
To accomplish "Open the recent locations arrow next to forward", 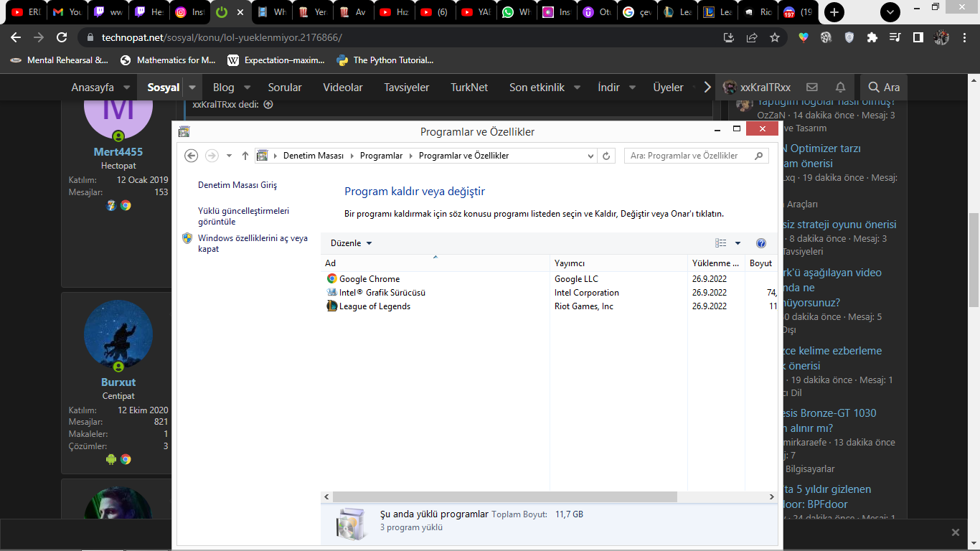I will 229,156.
